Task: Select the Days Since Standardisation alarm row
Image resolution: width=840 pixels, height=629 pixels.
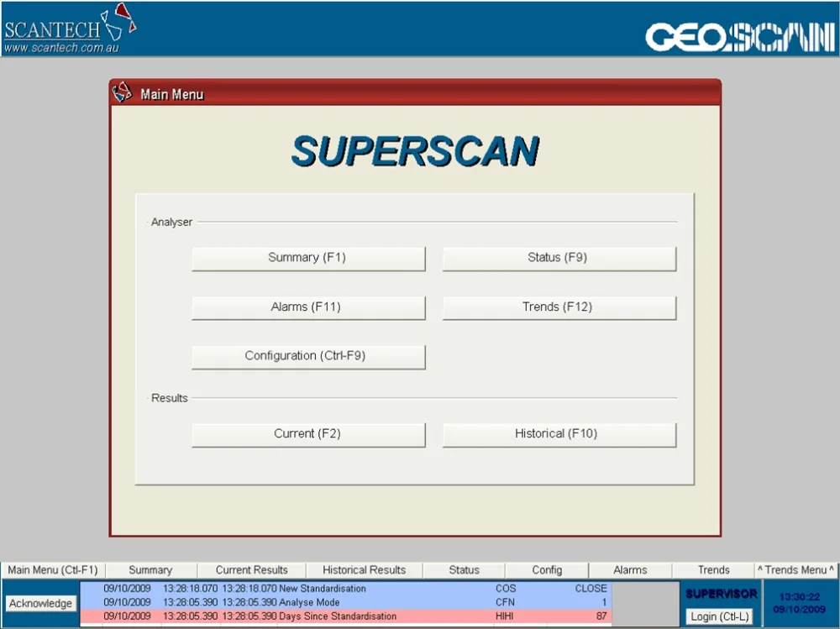Action: pyautogui.click(x=345, y=616)
